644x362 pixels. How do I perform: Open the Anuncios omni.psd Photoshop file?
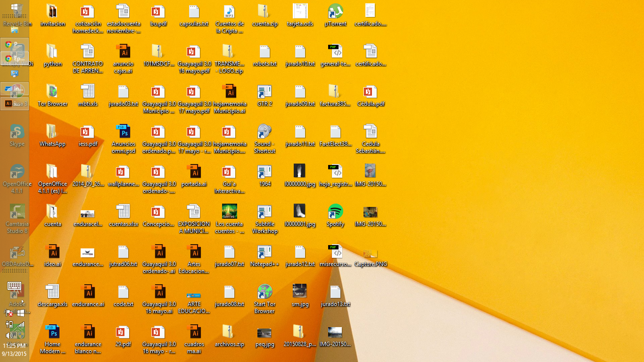pyautogui.click(x=124, y=139)
